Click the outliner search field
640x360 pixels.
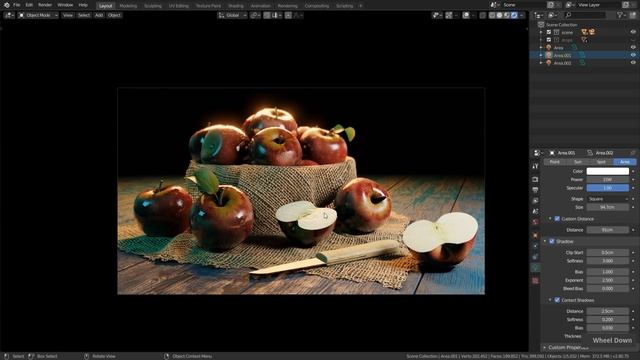point(585,15)
